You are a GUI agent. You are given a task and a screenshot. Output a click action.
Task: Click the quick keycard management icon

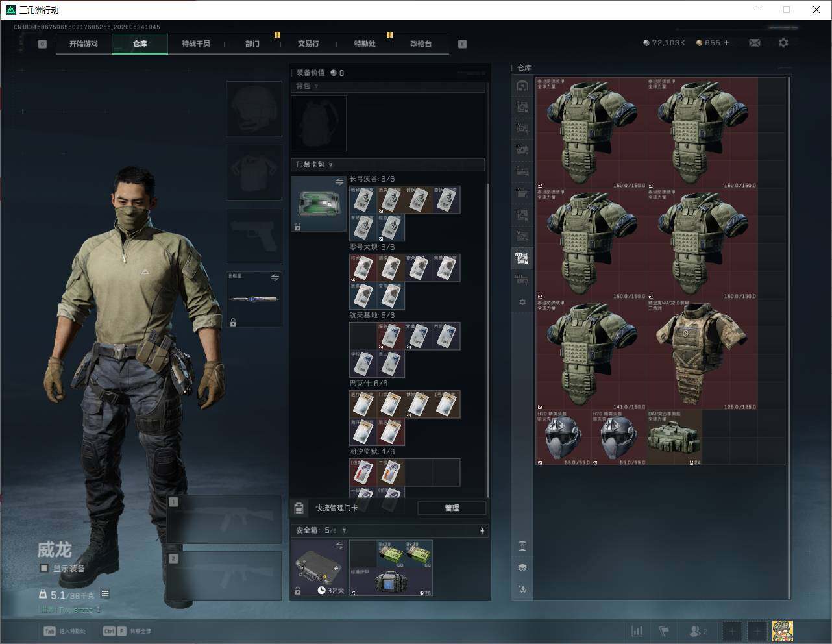tap(299, 508)
